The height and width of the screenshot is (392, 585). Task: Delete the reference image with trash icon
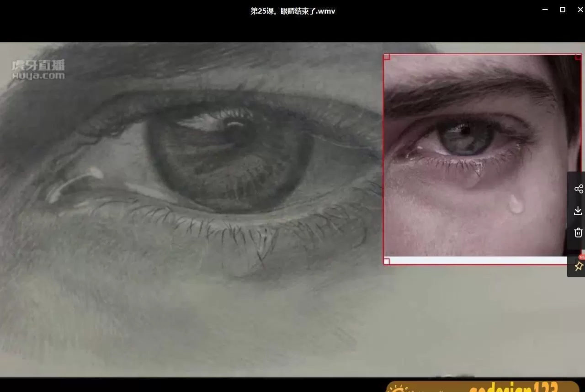pos(578,233)
